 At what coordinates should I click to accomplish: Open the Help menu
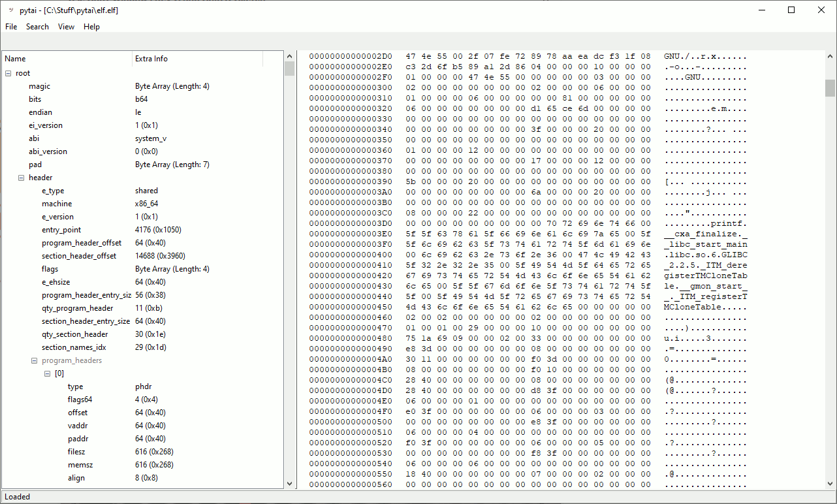pos(91,27)
